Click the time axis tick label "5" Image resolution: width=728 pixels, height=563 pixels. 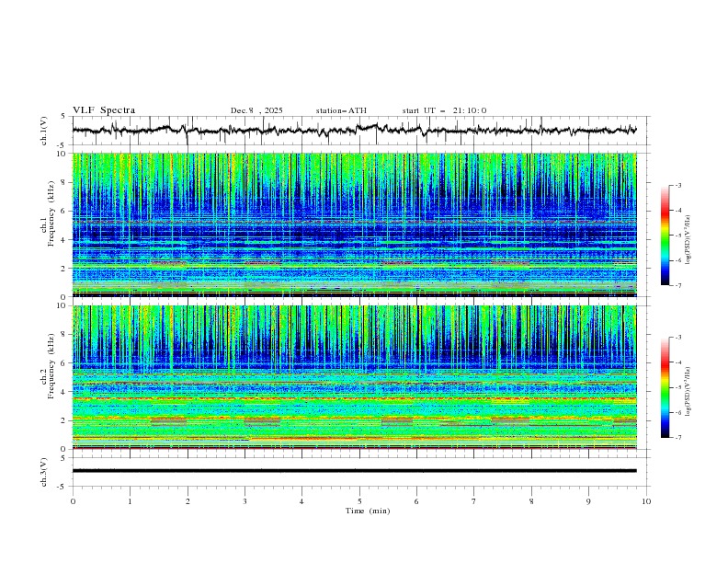pos(359,501)
